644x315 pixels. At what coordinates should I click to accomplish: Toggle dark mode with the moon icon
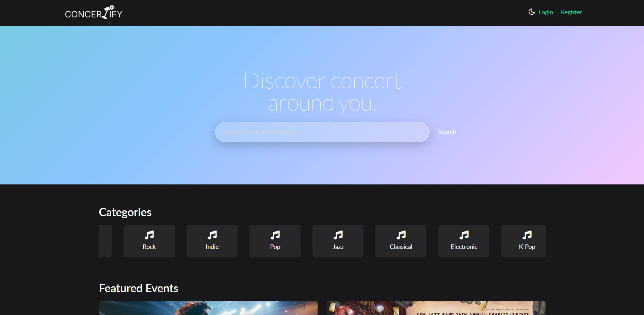[531, 12]
